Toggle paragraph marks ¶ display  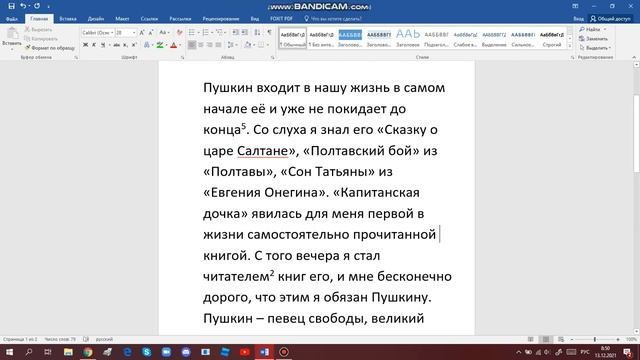tap(269, 33)
